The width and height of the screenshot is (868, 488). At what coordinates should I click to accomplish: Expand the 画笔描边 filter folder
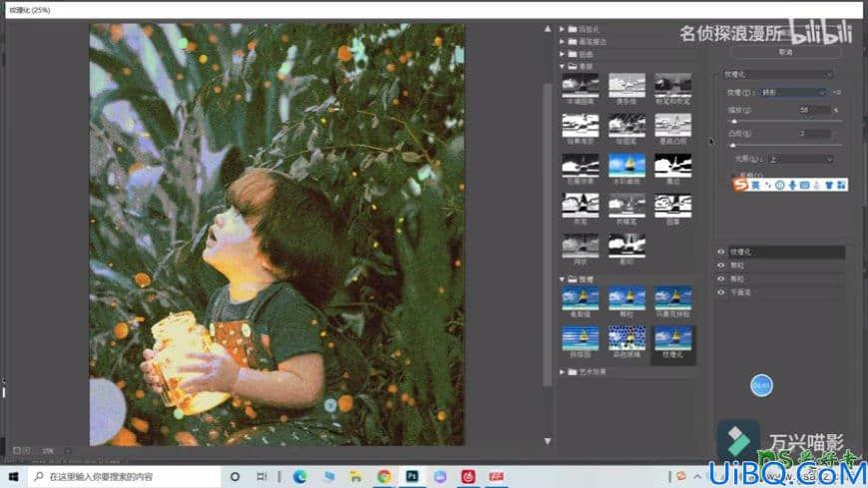(x=562, y=42)
